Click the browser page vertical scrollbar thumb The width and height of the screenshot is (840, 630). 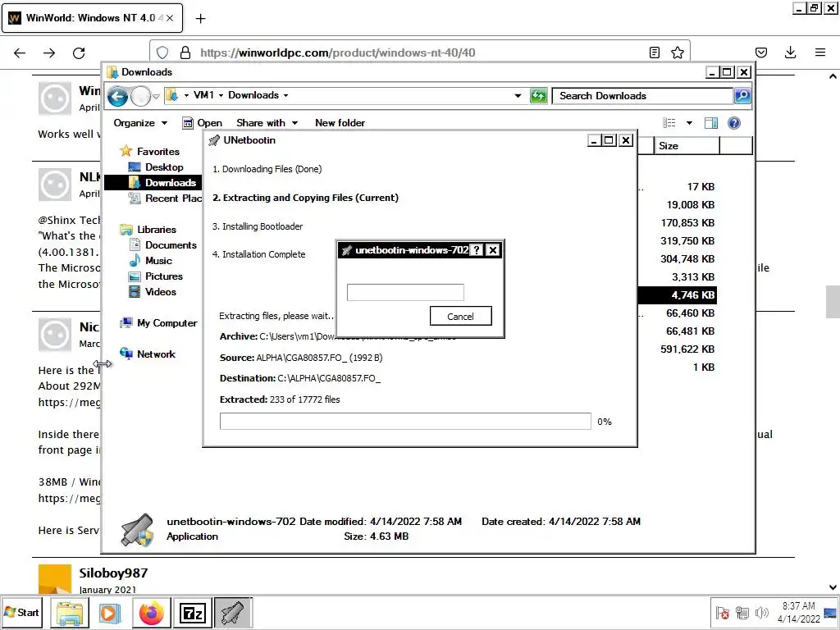pyautogui.click(x=833, y=302)
